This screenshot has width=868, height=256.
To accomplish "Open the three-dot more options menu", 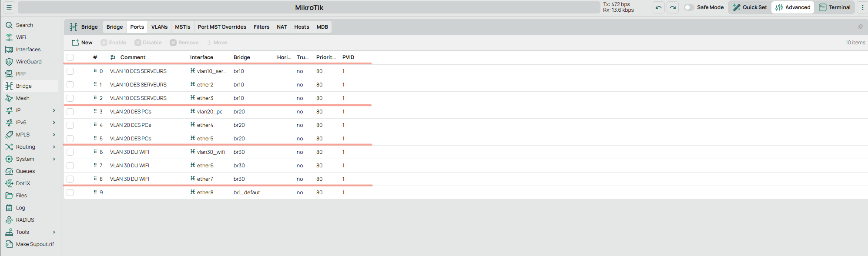I will [862, 7].
